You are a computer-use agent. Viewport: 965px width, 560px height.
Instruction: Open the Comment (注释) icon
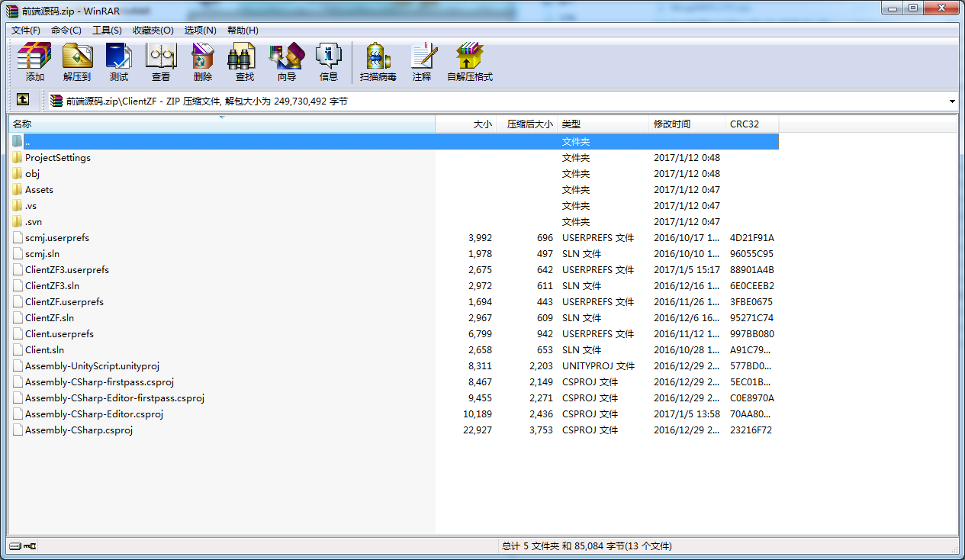click(422, 62)
